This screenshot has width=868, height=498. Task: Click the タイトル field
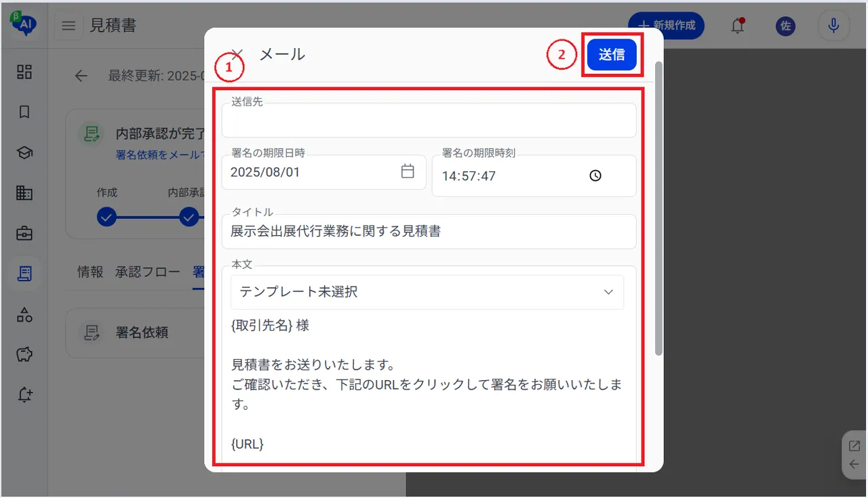click(429, 232)
